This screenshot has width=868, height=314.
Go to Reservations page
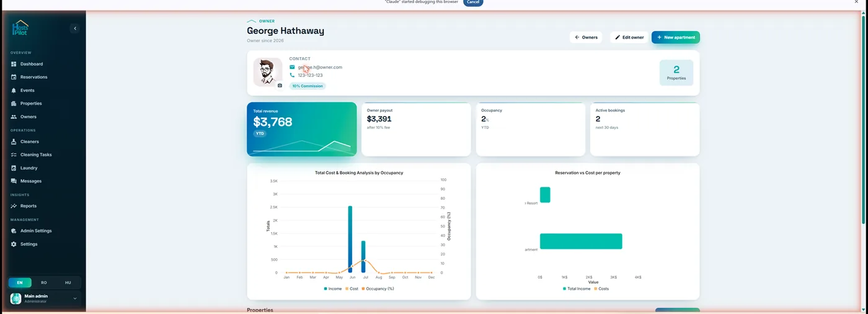tap(43, 77)
